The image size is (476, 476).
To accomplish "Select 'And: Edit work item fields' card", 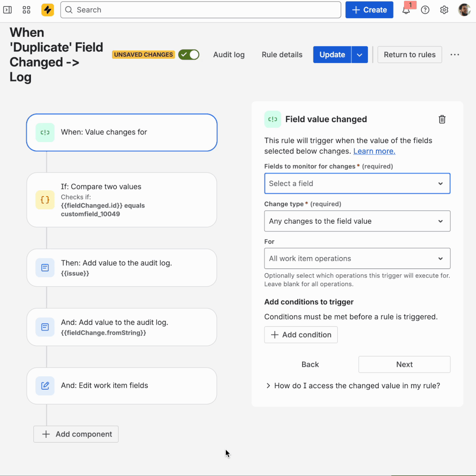I will [x=122, y=386].
